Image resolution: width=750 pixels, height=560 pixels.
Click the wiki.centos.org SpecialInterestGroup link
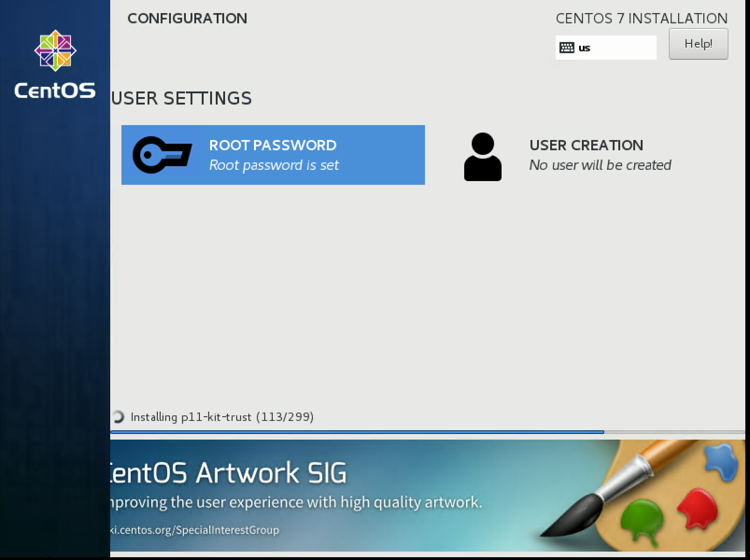pos(194,530)
